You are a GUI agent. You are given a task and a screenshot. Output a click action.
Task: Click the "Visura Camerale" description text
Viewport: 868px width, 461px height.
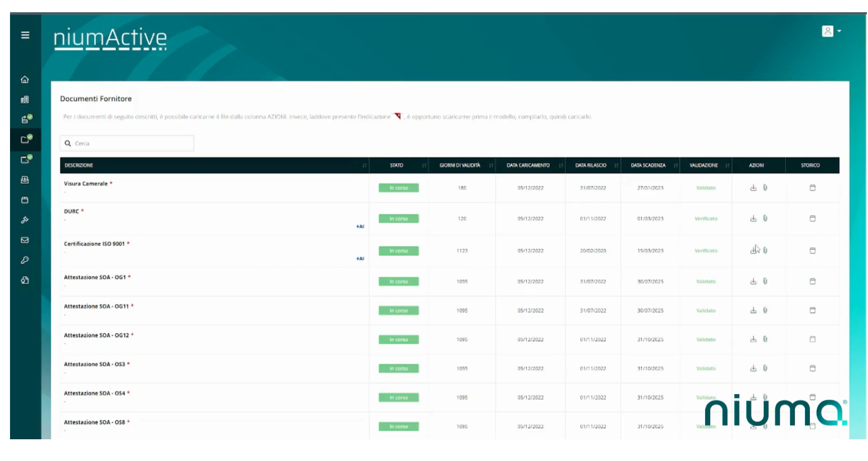pos(86,183)
